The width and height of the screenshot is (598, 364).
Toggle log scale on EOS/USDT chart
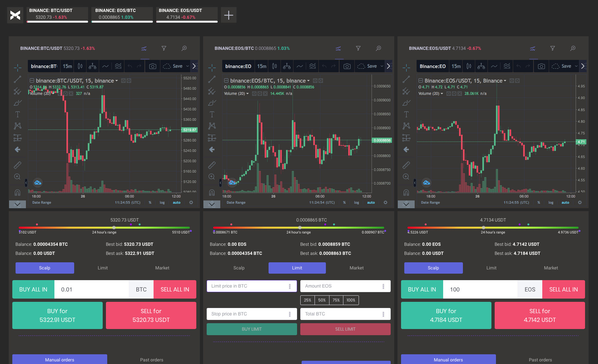[551, 202]
